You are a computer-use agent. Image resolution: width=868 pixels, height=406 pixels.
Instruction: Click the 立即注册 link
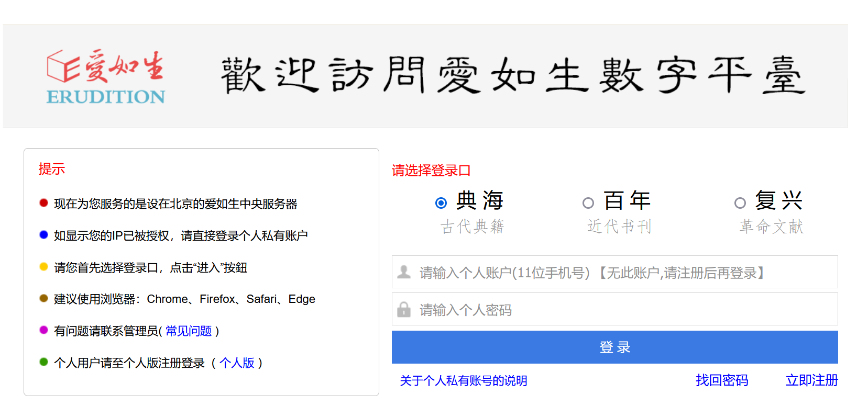[811, 380]
